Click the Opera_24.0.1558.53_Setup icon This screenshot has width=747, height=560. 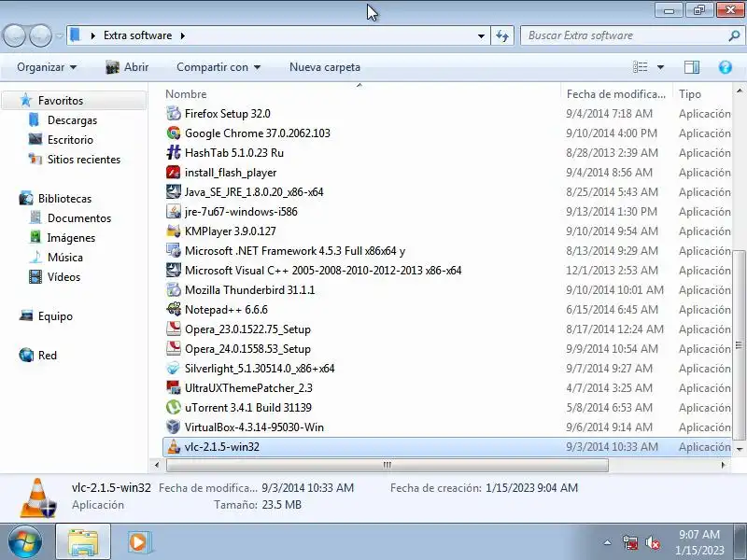[174, 348]
